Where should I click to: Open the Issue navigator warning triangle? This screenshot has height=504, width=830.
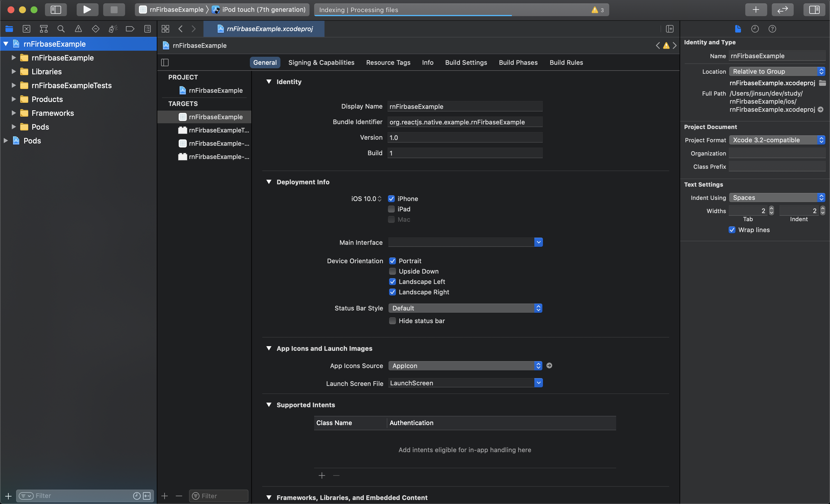coord(78,29)
